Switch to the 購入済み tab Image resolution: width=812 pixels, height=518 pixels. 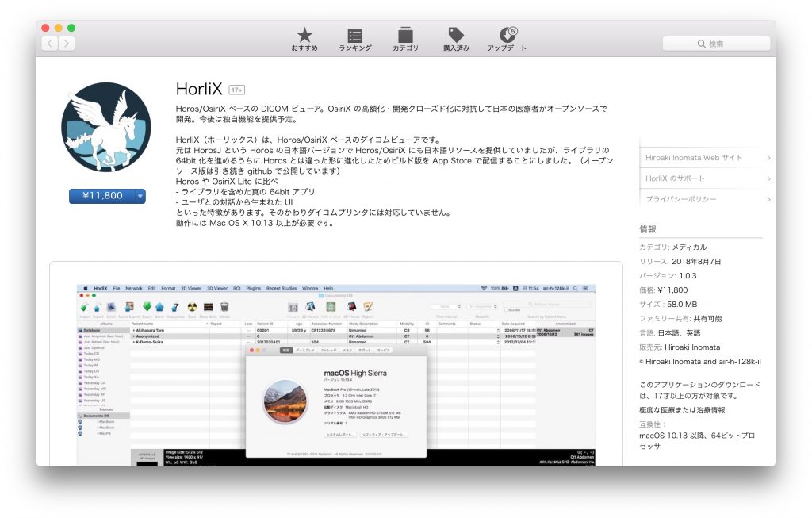(456, 40)
